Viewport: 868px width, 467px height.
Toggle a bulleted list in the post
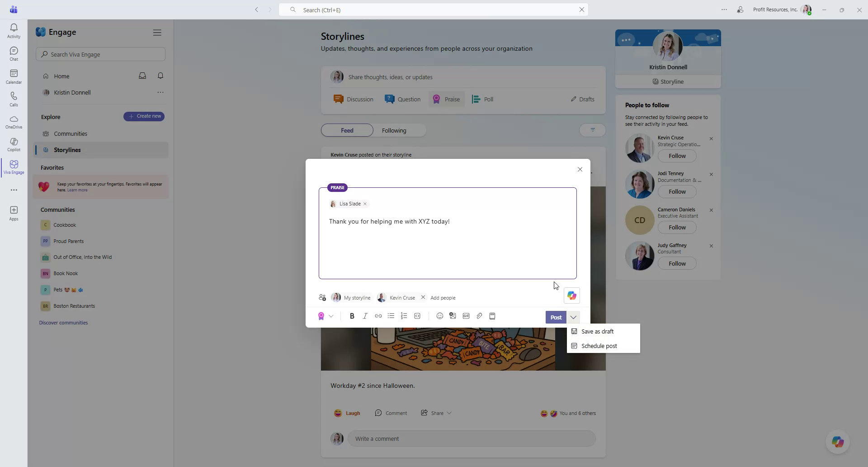pos(391,316)
